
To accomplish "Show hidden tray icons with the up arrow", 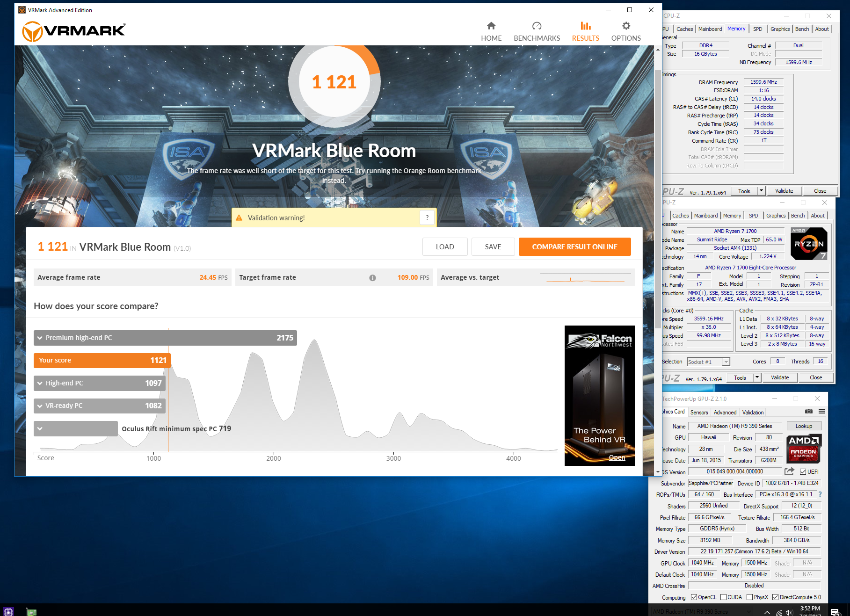I will pyautogui.click(x=767, y=612).
